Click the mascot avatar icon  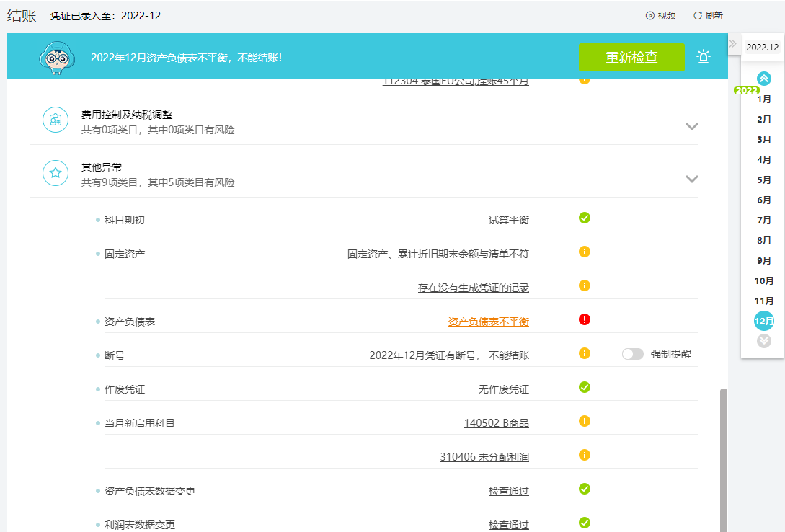click(x=56, y=58)
